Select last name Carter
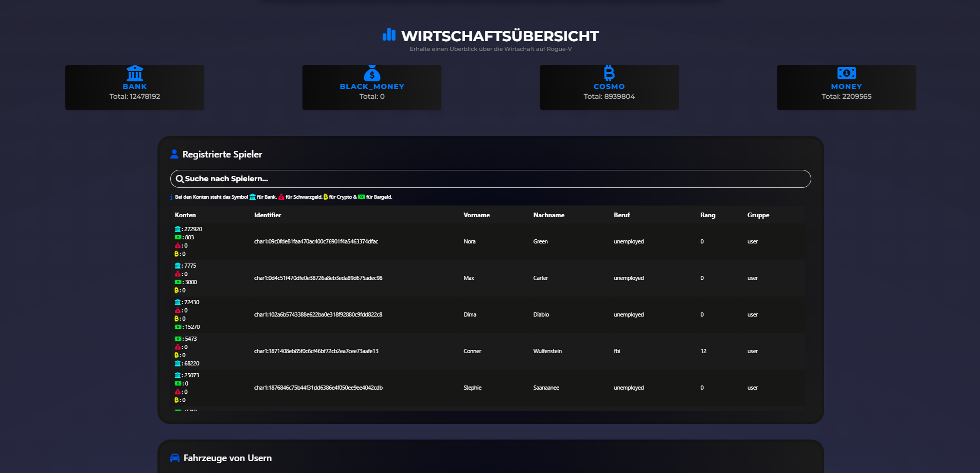 541,278
